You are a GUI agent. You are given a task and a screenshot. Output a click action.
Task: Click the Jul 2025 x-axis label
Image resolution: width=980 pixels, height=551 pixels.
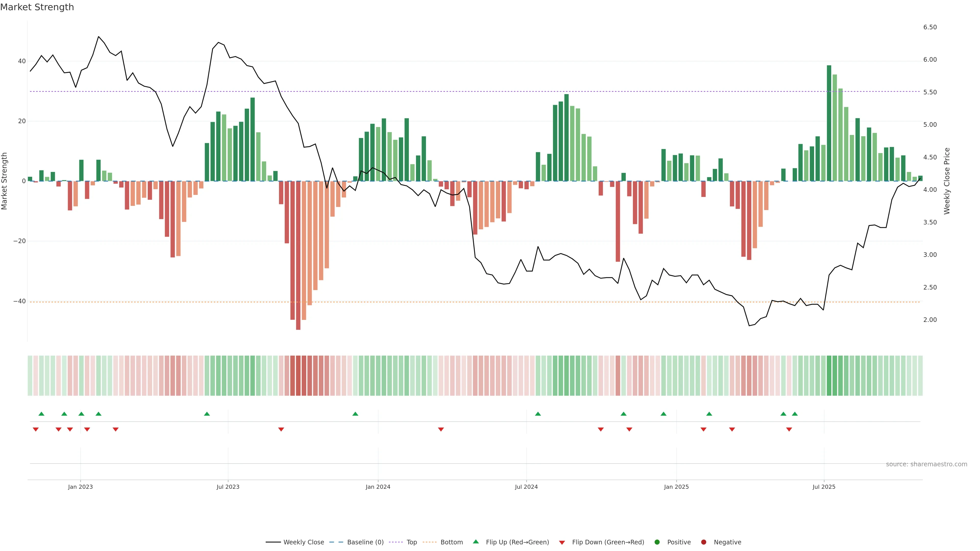pos(824,487)
